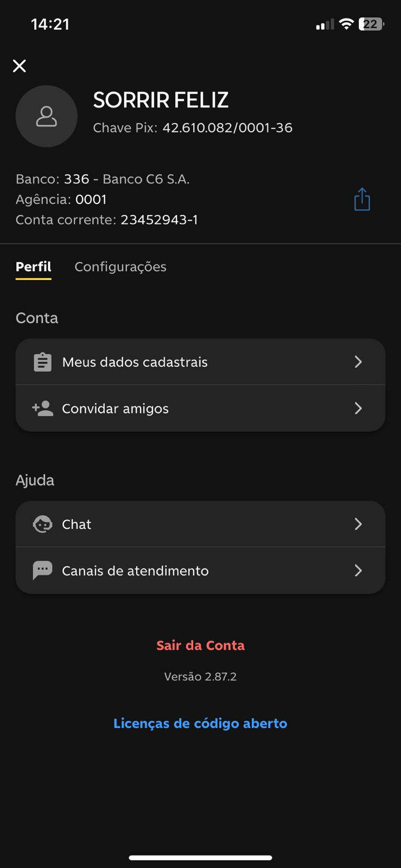Viewport: 401px width, 868px height.
Task: Open Convidar amigos via its chevron arrow
Action: click(358, 408)
